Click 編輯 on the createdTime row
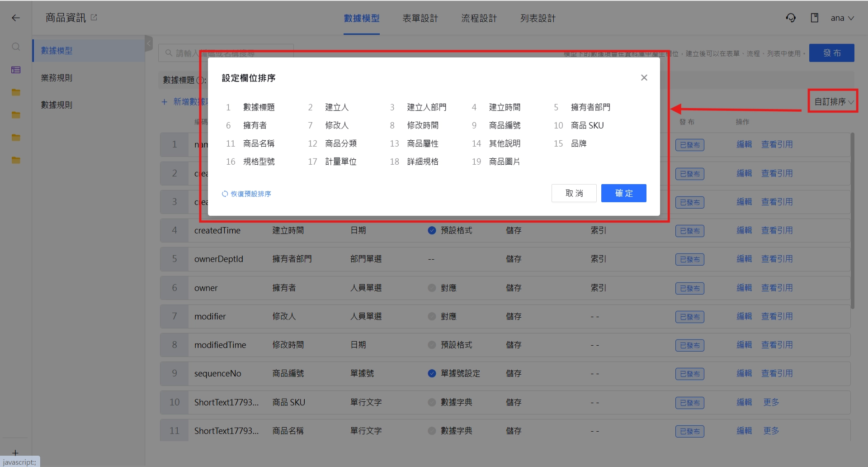This screenshot has width=868, height=467. 744,230
